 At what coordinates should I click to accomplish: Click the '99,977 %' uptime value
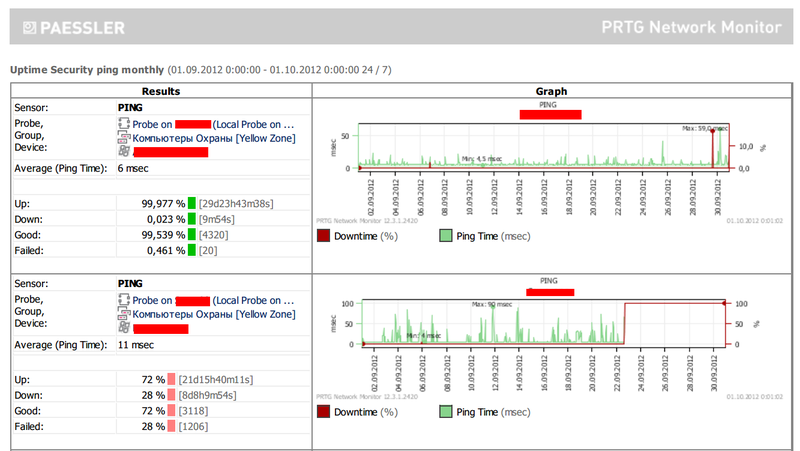pyautogui.click(x=163, y=204)
